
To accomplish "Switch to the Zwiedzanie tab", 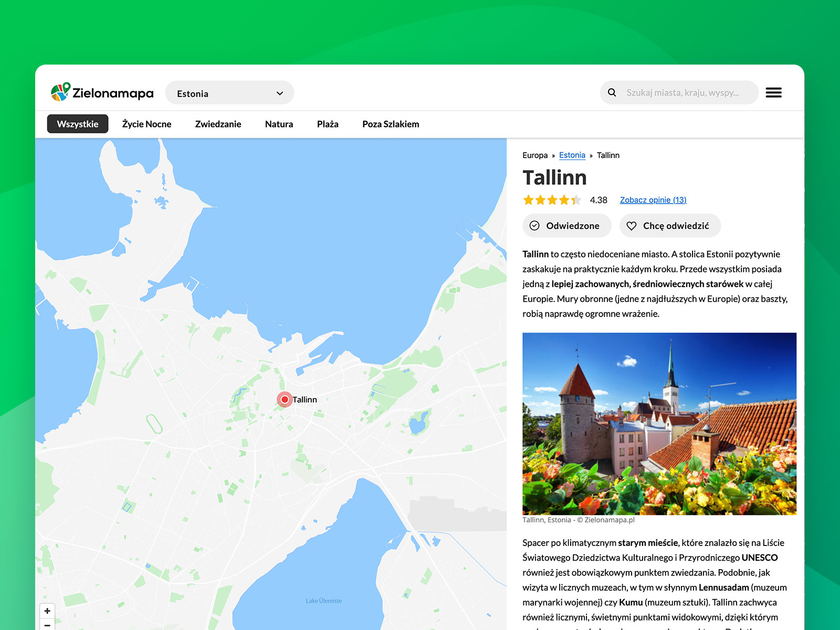I will 218,124.
